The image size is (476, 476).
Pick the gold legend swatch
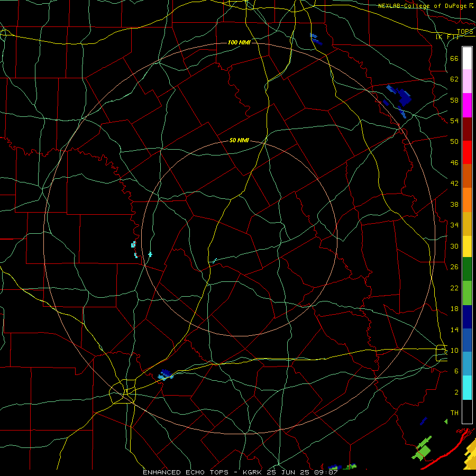pyautogui.click(x=467, y=224)
